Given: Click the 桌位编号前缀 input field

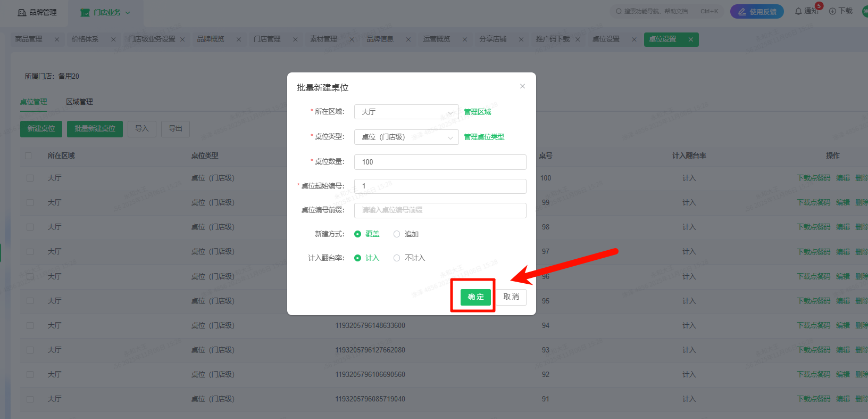Looking at the screenshot, I should 440,210.
